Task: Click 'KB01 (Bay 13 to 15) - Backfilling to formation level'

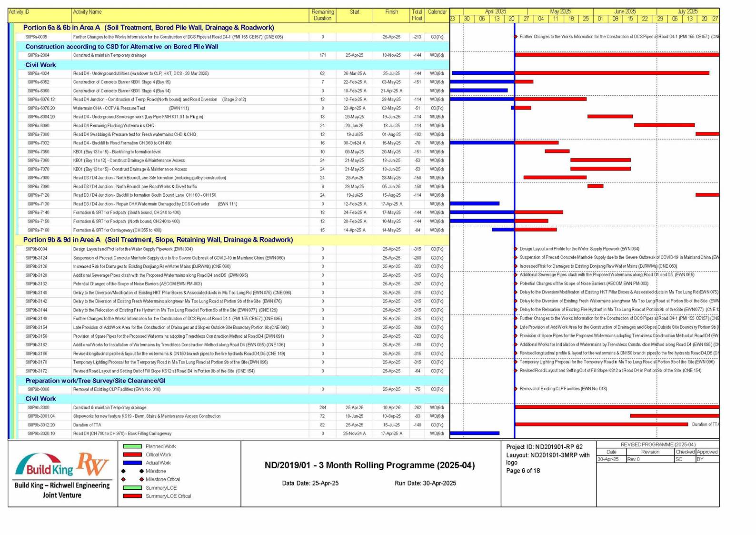Action: [117, 152]
